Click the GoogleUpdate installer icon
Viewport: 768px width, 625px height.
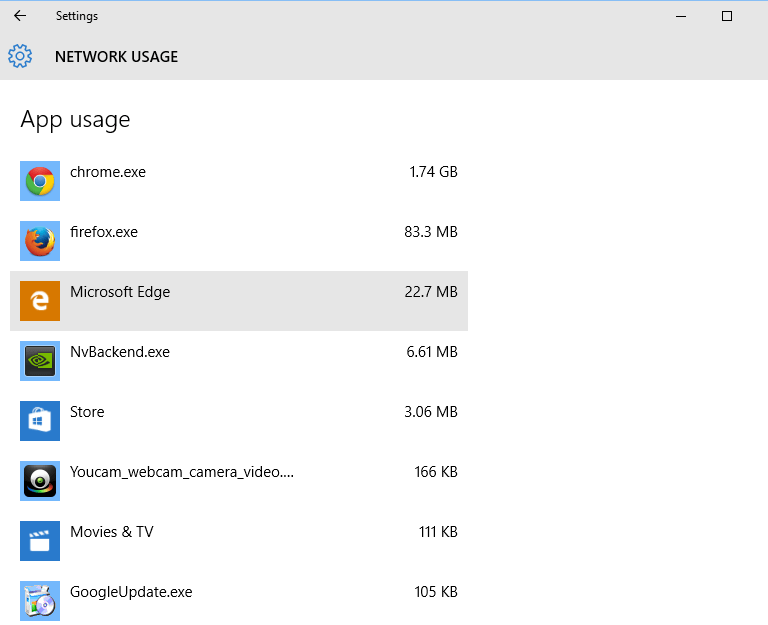click(x=40, y=601)
